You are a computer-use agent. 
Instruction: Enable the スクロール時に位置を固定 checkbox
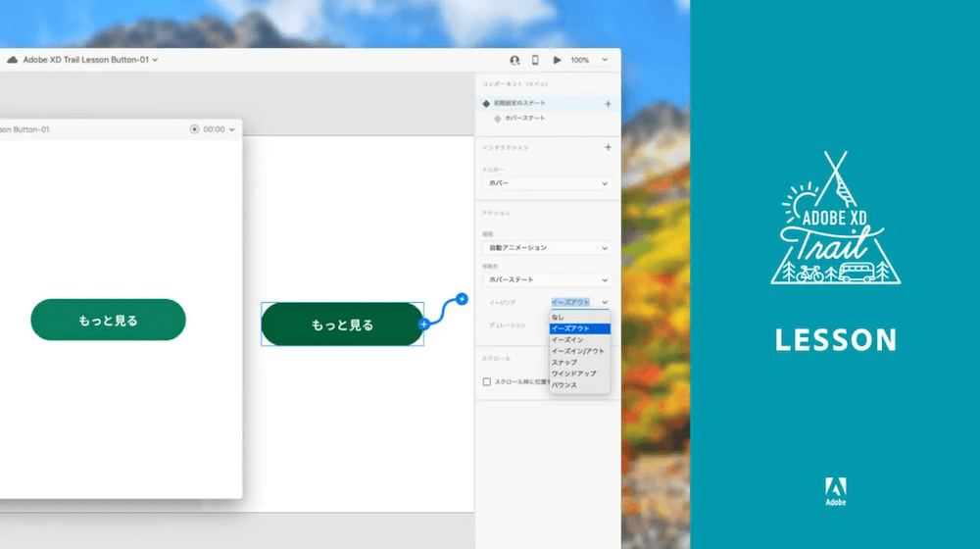(x=487, y=381)
